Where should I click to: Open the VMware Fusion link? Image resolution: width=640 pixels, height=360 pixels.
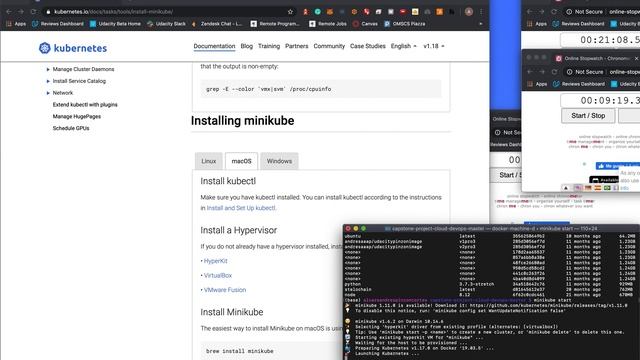225,290
